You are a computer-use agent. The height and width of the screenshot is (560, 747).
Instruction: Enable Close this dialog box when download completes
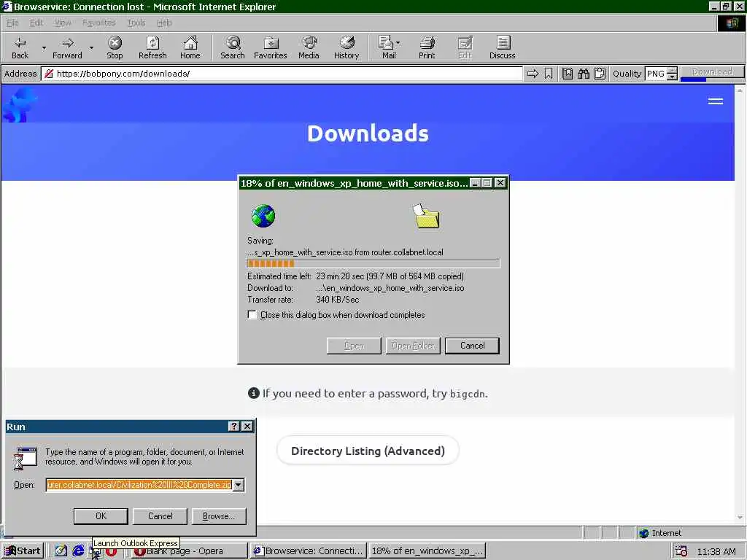click(x=252, y=315)
